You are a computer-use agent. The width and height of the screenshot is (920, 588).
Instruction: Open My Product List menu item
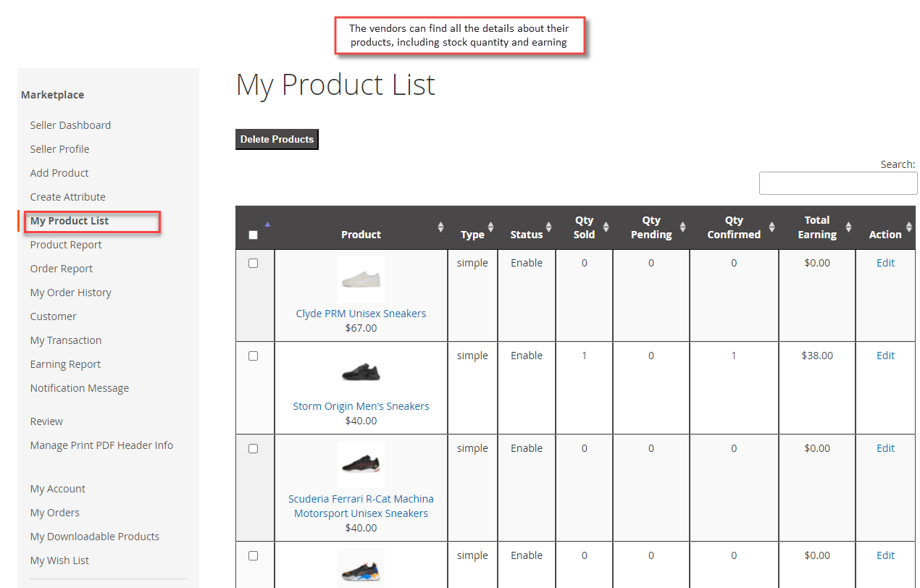pyautogui.click(x=70, y=221)
